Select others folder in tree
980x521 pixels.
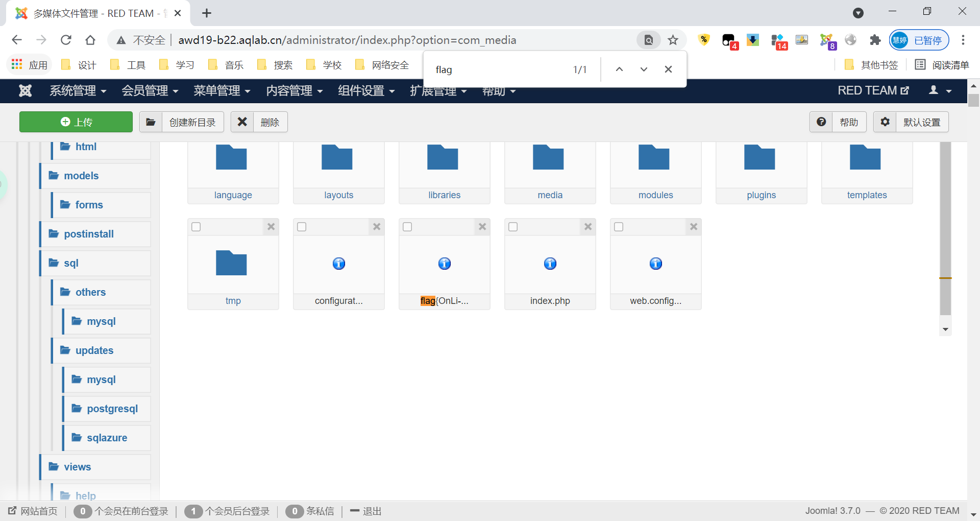[x=101, y=292]
